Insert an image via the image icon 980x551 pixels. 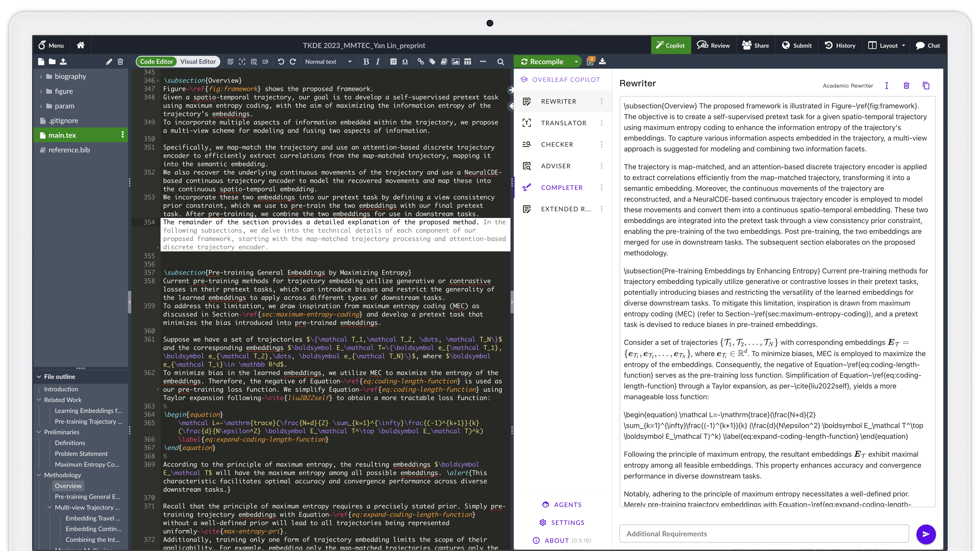coord(455,61)
